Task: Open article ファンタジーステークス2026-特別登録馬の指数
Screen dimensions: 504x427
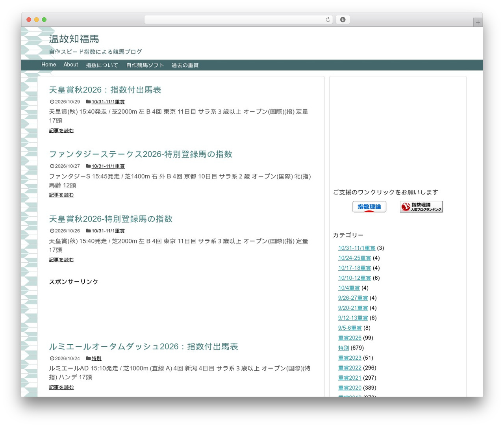Action: point(141,154)
